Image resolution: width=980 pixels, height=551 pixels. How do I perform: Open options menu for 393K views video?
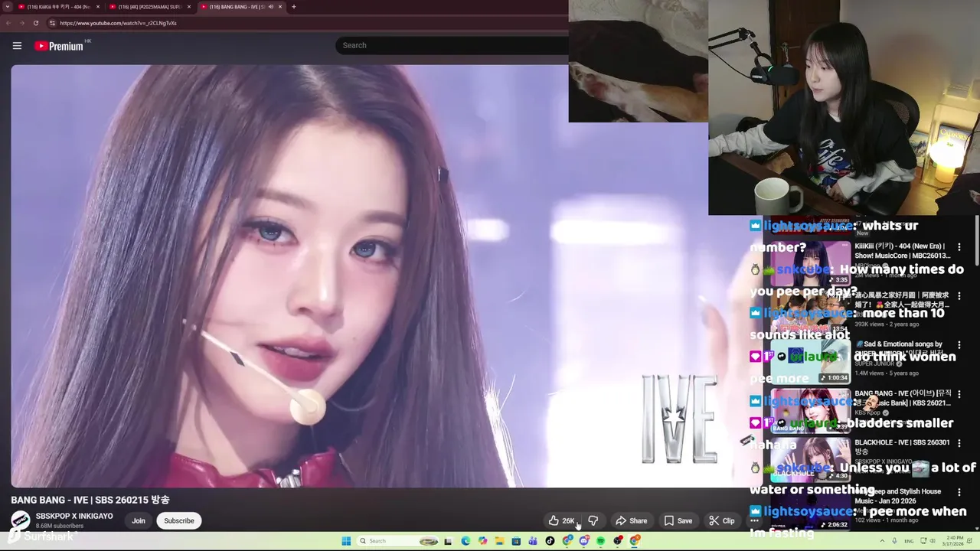959,296
